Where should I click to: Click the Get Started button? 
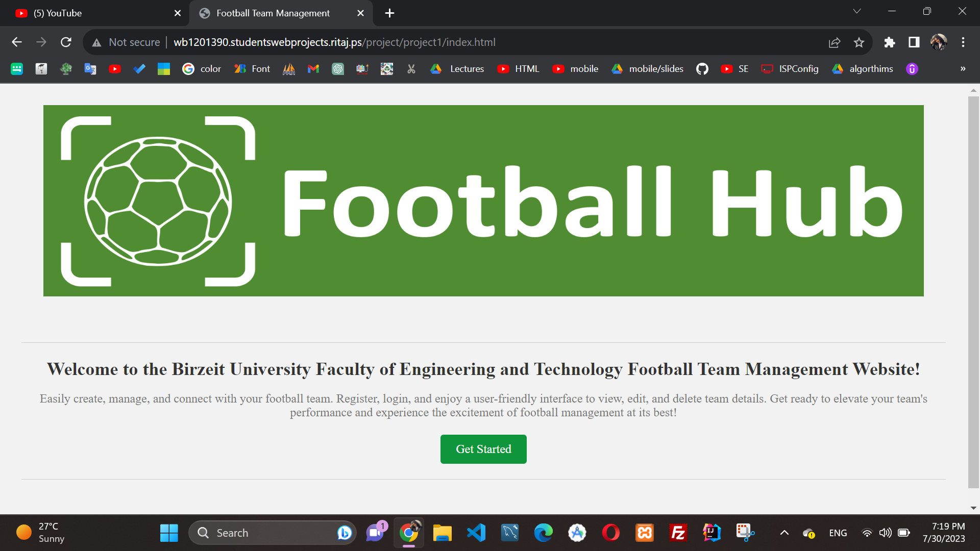click(x=483, y=449)
